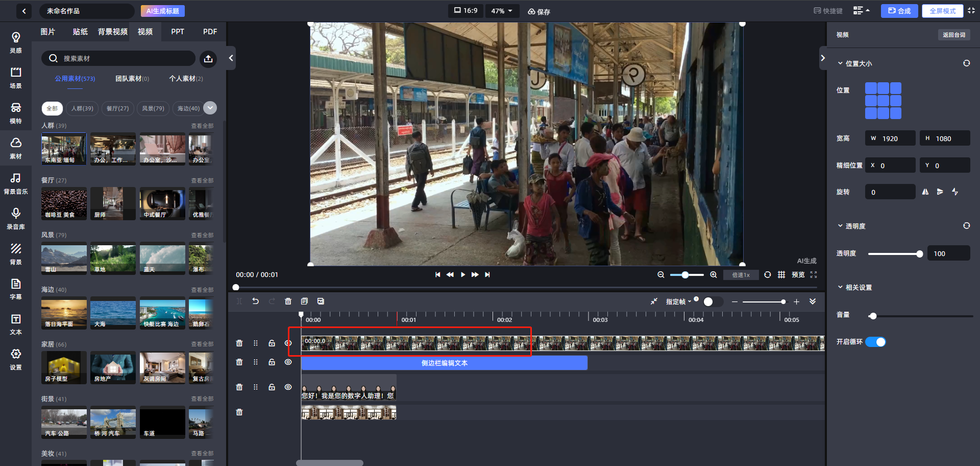This screenshot has height=466, width=980.
Task: Switch to the 贴纸 tab
Action: pyautogui.click(x=80, y=32)
